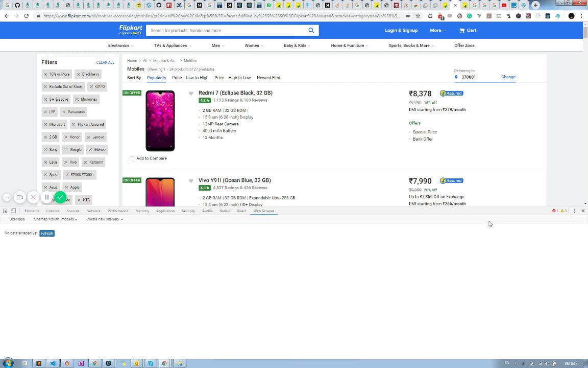Screen dimensions: 588x368
Task: Expand Sports, Books & More menu
Action: pos(411,45)
